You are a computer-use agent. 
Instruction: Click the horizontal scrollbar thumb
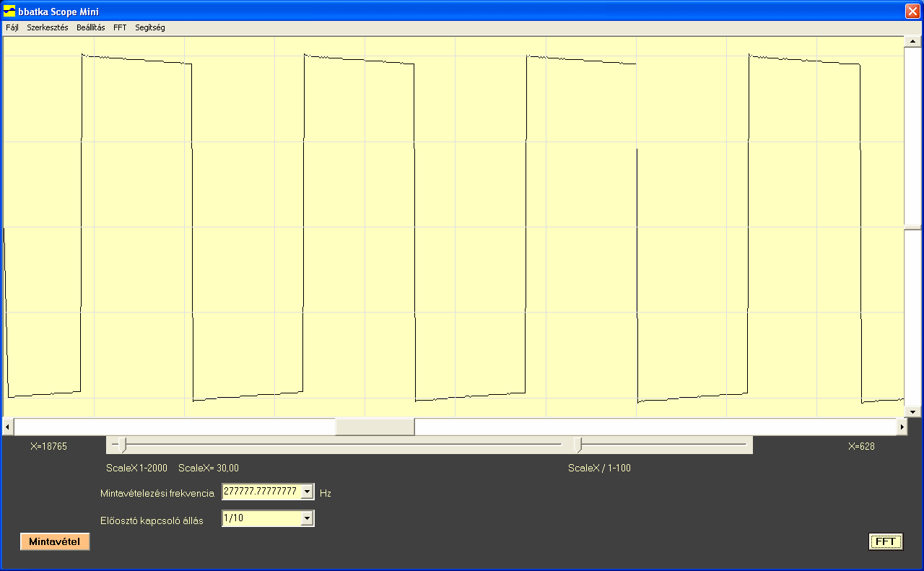point(375,427)
